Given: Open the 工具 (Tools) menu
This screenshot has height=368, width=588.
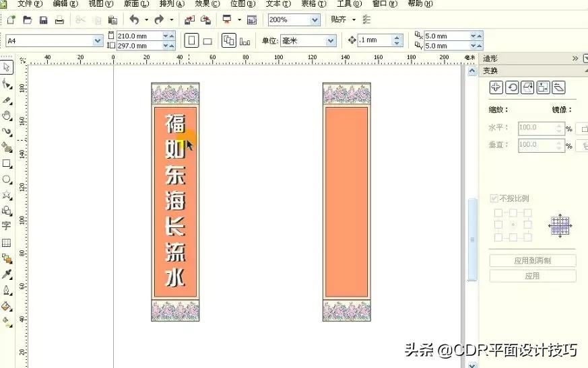Looking at the screenshot, I should (349, 4).
